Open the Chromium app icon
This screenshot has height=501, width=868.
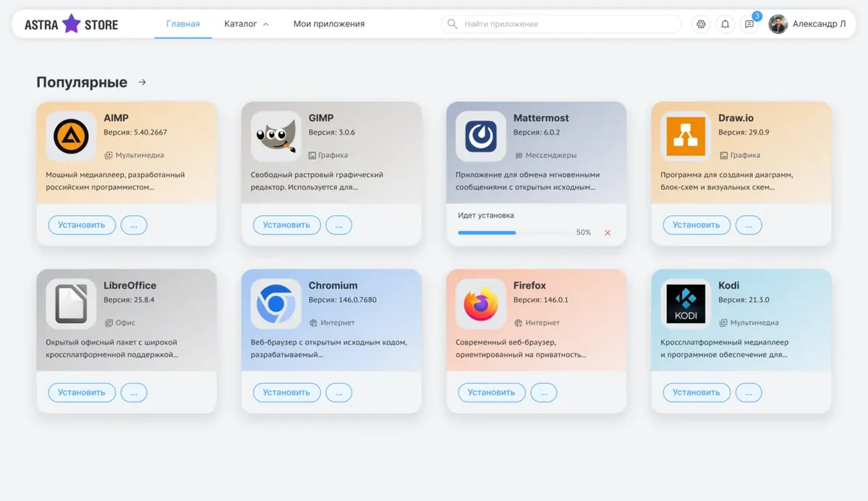click(276, 303)
